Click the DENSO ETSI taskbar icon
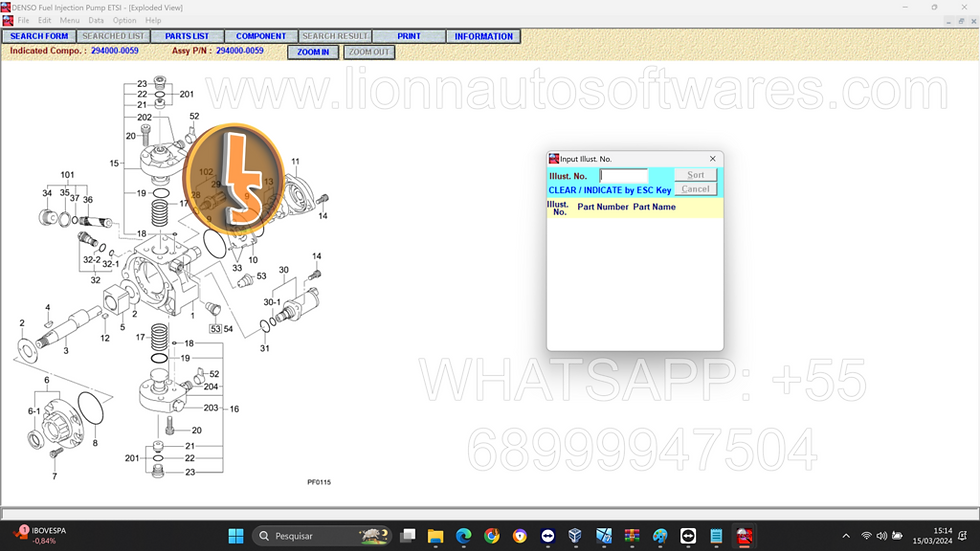Image resolution: width=980 pixels, height=551 pixels. coord(744,536)
